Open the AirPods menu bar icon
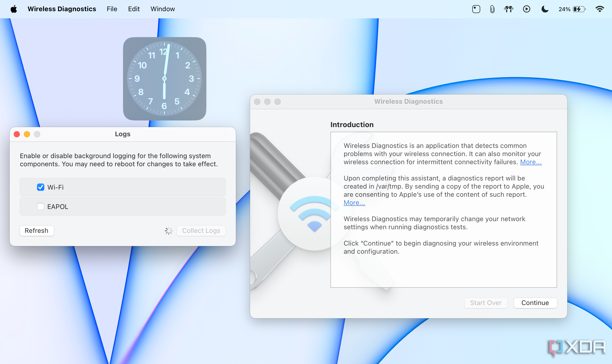Viewport: 612px width, 364px height. click(509, 9)
